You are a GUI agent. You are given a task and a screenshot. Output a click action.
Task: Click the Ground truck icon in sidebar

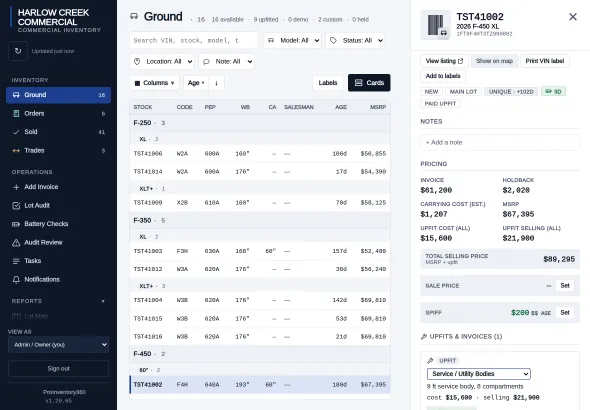pyautogui.click(x=16, y=95)
